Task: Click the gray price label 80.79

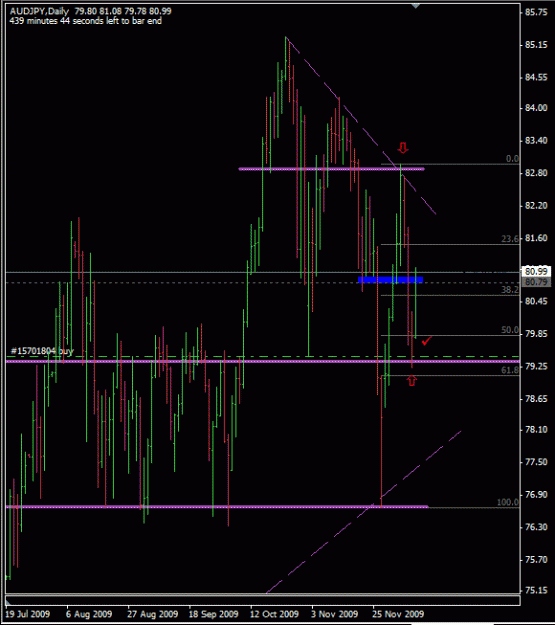Action: click(x=536, y=282)
